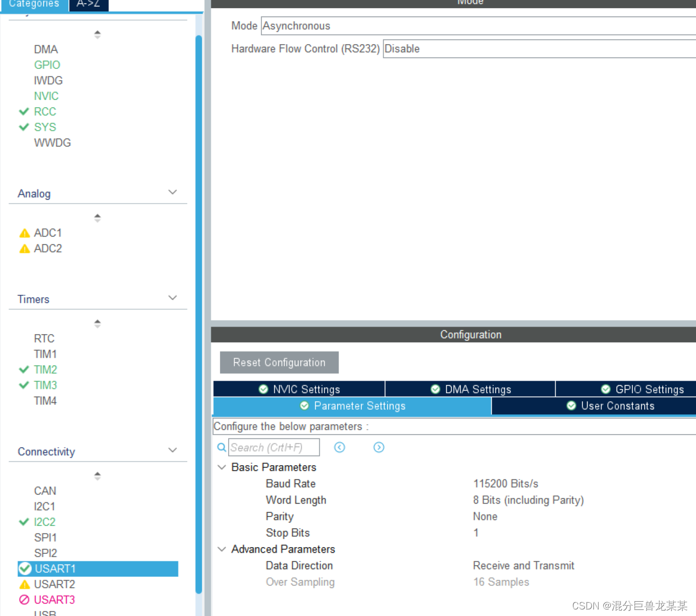Screen dimensions: 696x616
Task: Click the green check icon beside I2C2
Action: click(x=24, y=522)
